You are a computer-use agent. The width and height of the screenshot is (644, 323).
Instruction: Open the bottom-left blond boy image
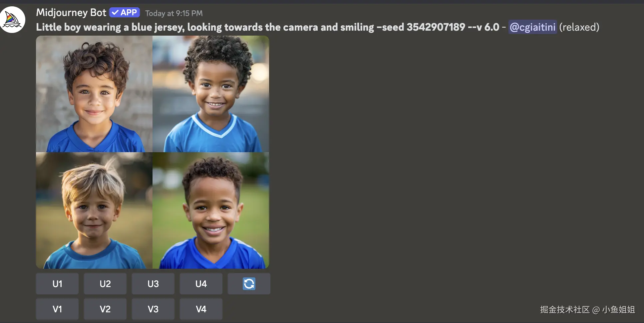94,210
